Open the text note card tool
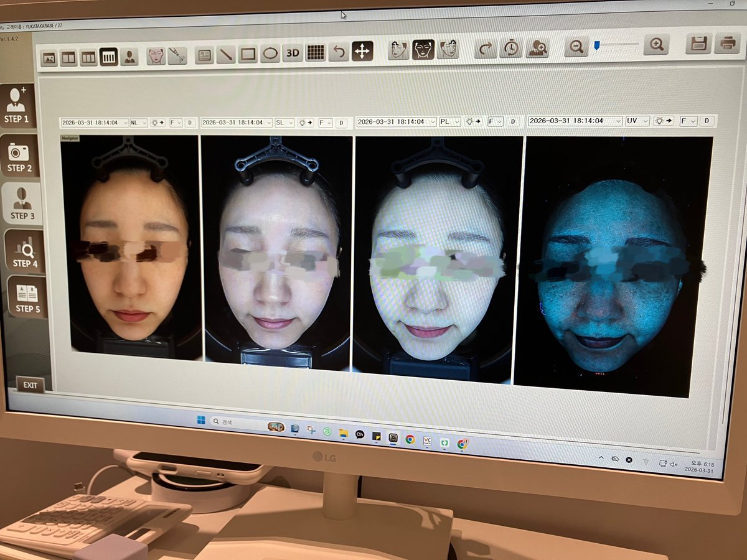This screenshot has width=747, height=560. click(x=204, y=55)
